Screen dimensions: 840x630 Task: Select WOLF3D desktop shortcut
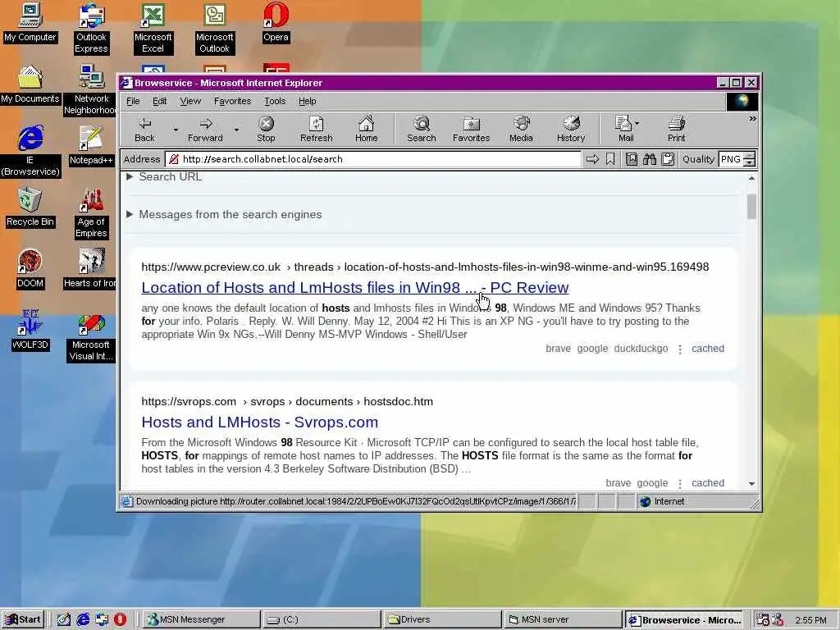(30, 331)
